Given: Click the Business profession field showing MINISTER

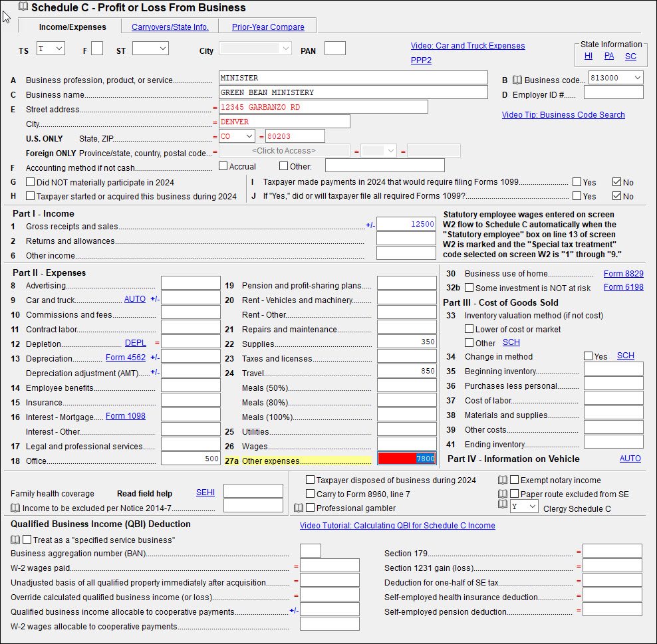Looking at the screenshot, I should click(353, 78).
